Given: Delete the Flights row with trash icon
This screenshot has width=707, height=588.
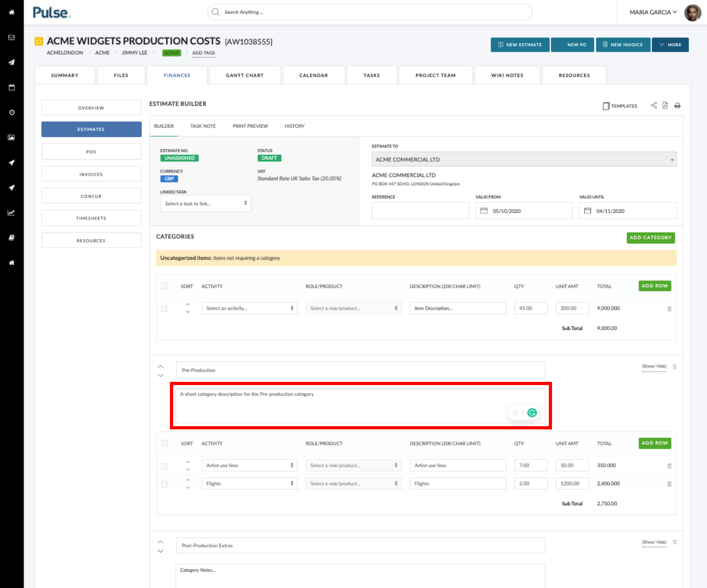Looking at the screenshot, I should [x=669, y=484].
